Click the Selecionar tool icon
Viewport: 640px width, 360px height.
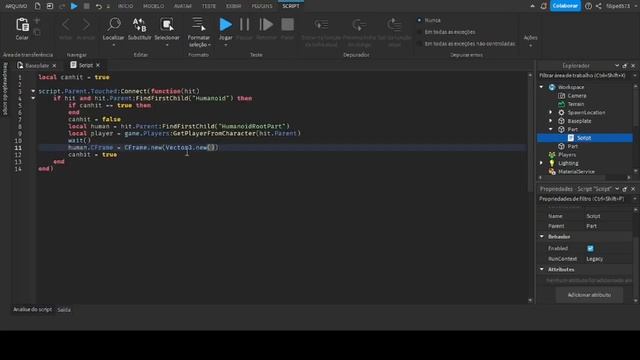tap(167, 25)
